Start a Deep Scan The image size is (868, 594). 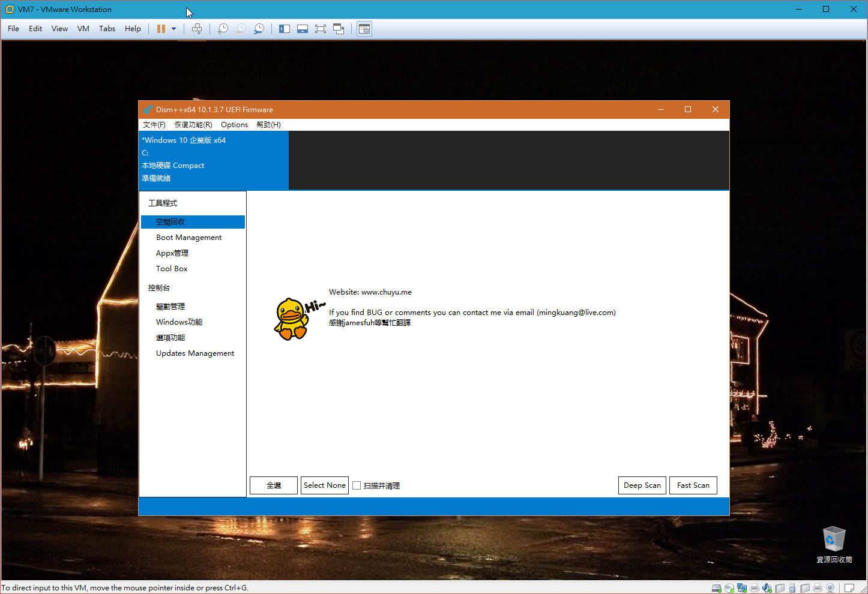pos(642,485)
